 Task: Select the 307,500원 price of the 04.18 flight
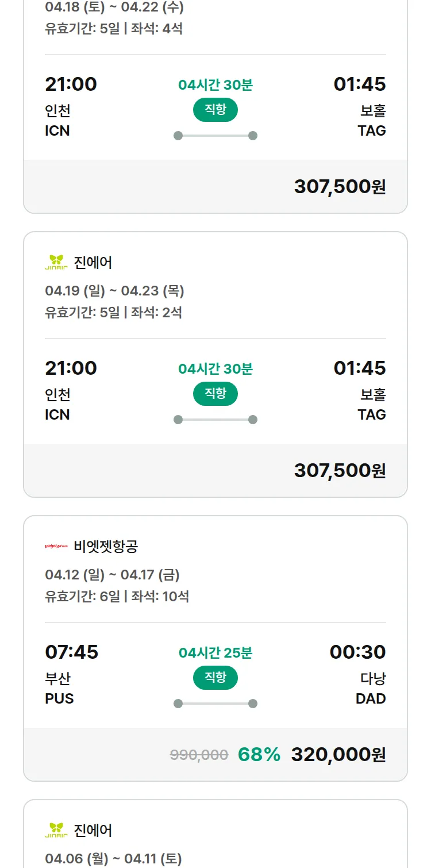[x=340, y=186]
